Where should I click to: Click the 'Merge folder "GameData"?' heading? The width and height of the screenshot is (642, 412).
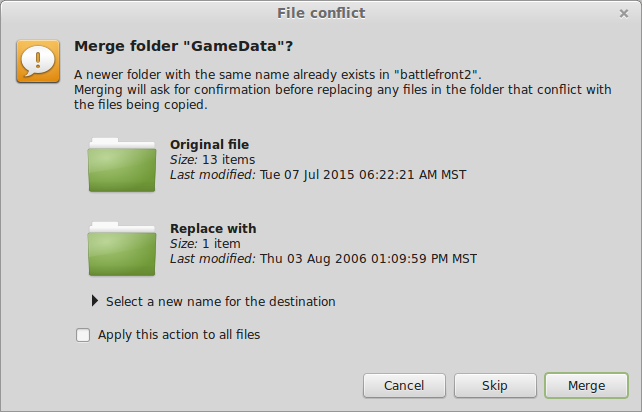pos(183,46)
